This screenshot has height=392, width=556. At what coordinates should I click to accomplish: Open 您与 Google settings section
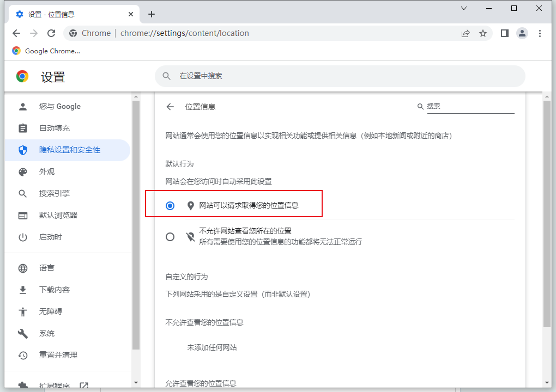tap(68, 107)
